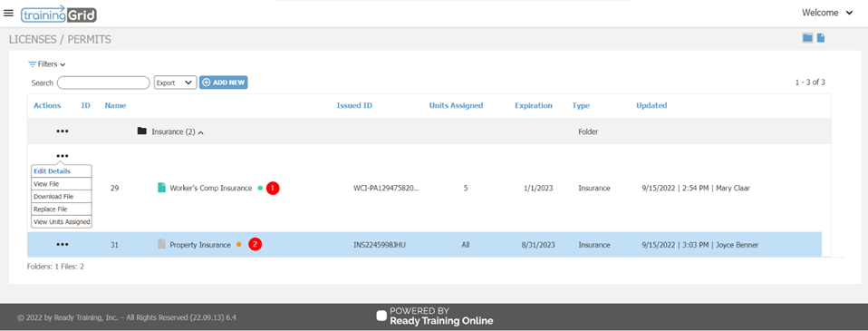Open actions menu for Insurance folder row
Screen dimensions: 868x331
(x=62, y=131)
